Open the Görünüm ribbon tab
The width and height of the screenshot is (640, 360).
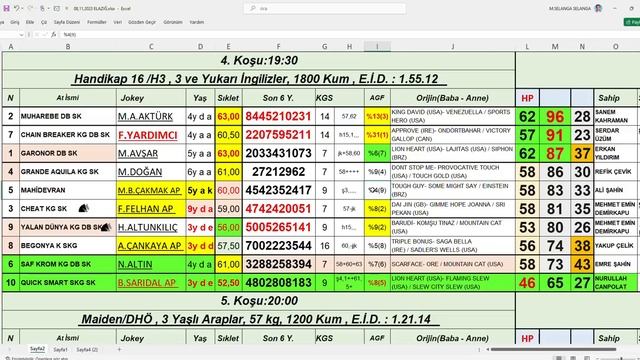(x=173, y=22)
